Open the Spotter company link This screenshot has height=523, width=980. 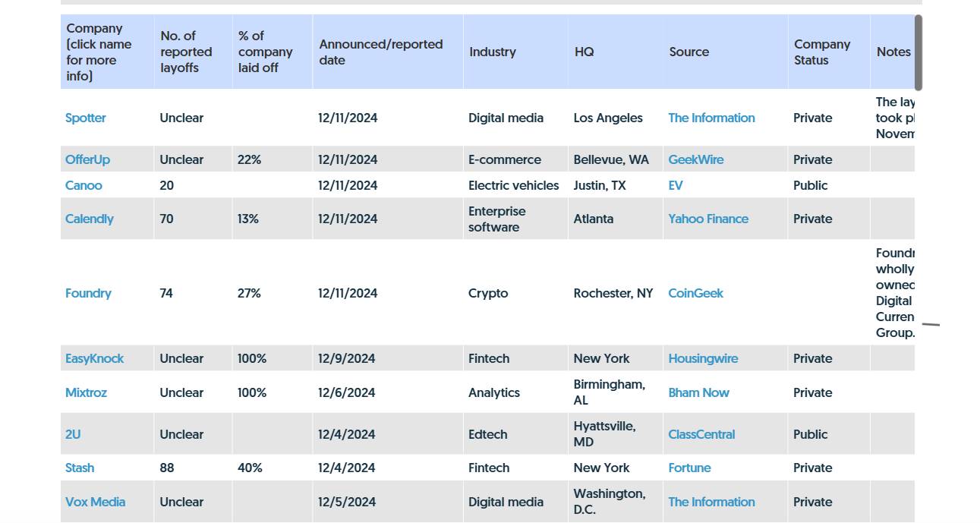[x=86, y=118]
